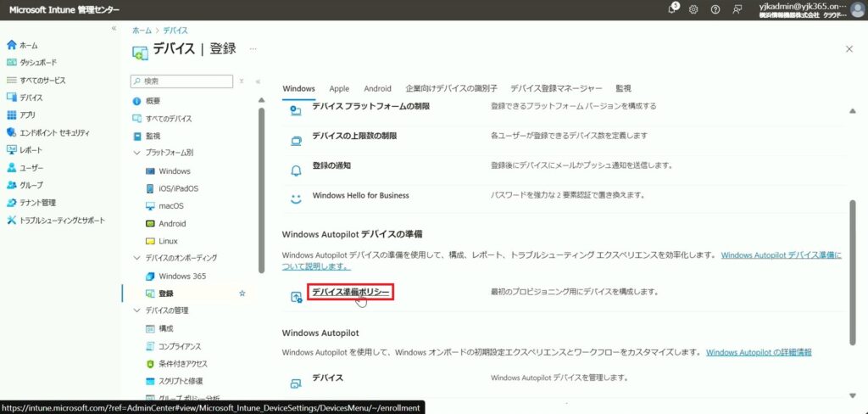This screenshot has width=868, height=414.
Task: Click the エンドポイント セキュリティ shield icon
Action: click(x=12, y=133)
